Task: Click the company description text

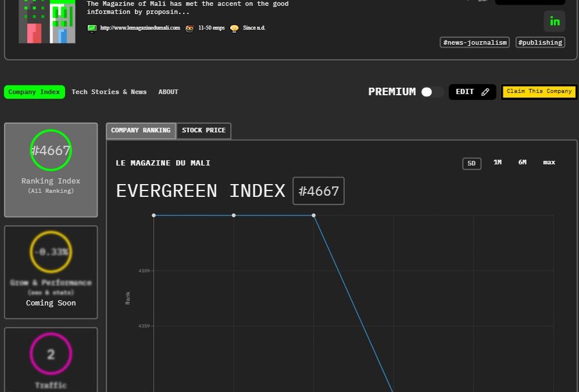Action: point(188,8)
